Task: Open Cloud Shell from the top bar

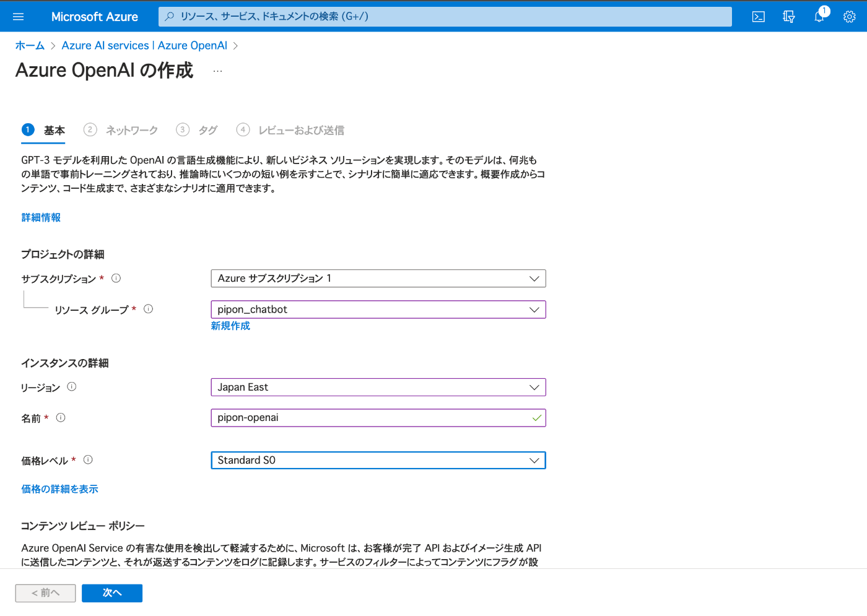Action: 759,17
